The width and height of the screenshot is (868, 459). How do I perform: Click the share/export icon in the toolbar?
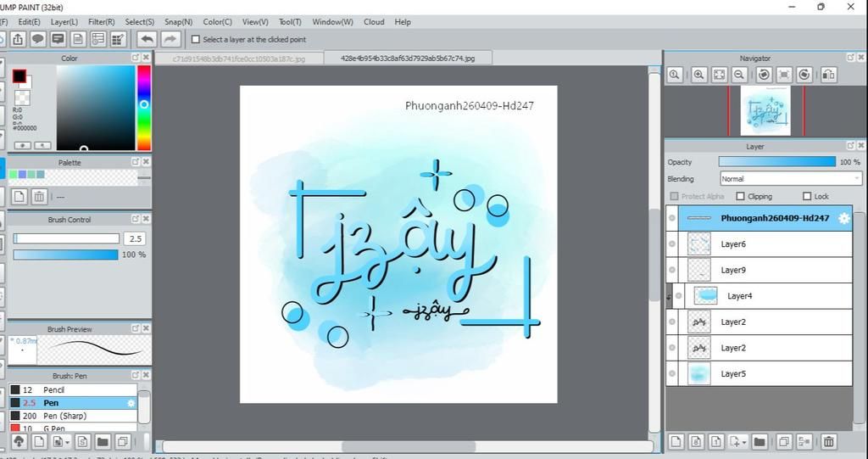18,39
